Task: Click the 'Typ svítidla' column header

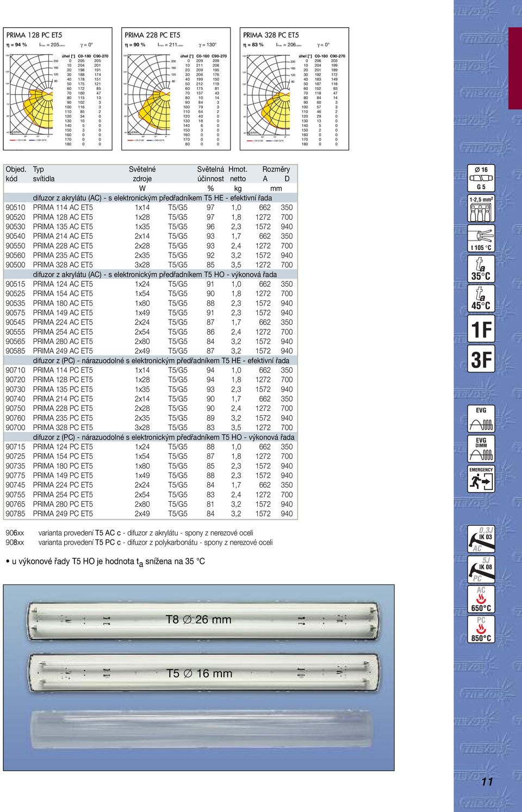Action: [43, 174]
